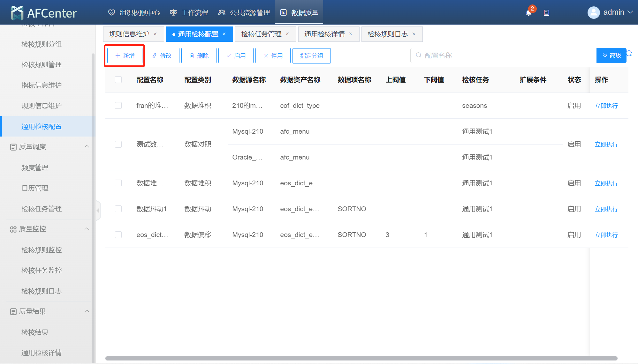Open the document list icon in header
Viewport: 638px width, 364px height.
[x=546, y=13]
